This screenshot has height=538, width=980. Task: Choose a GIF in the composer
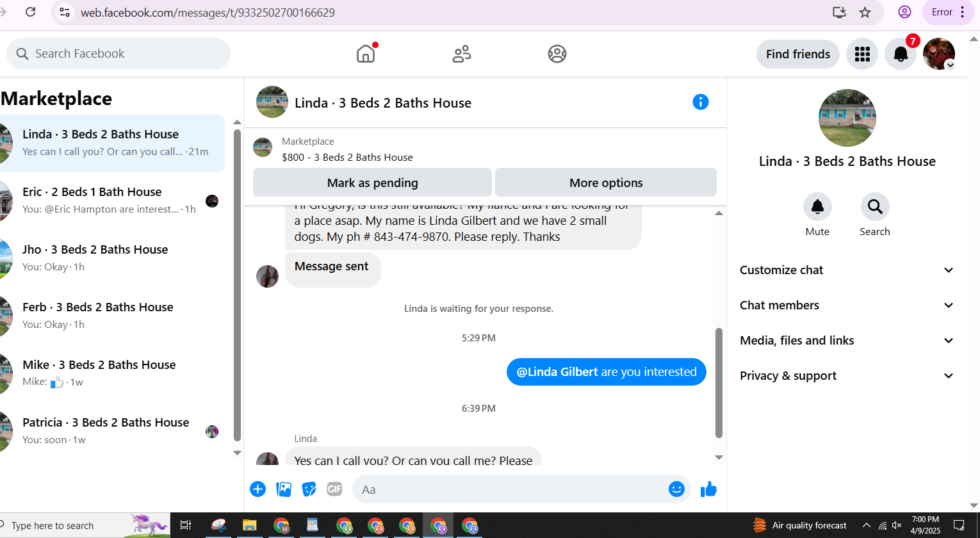(x=334, y=489)
